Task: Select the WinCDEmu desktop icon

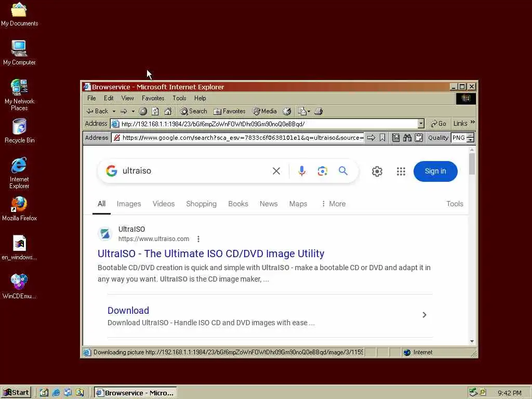Action: tap(19, 286)
